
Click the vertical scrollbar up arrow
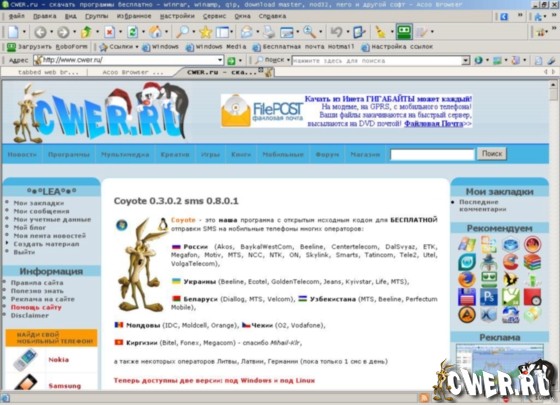pyautogui.click(x=553, y=85)
